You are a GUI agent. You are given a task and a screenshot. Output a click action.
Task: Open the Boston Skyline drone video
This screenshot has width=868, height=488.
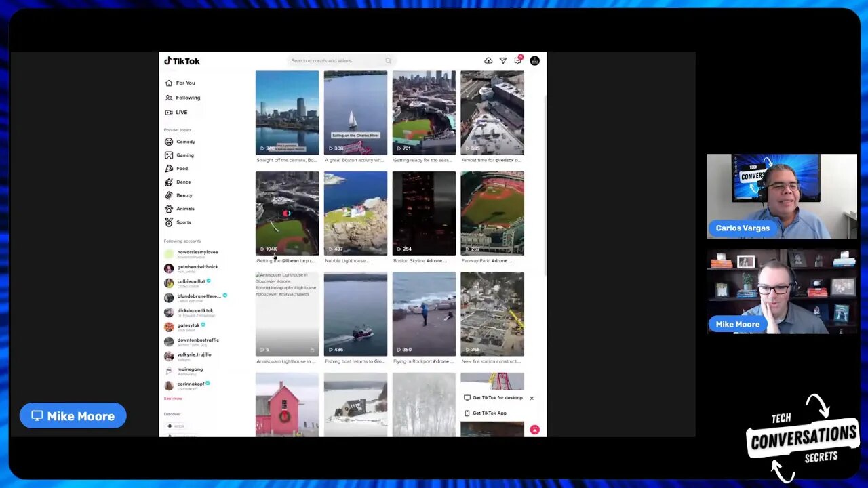coord(424,213)
